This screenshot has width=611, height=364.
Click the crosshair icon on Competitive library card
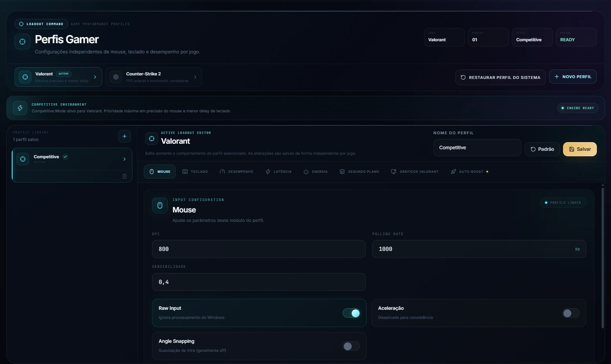pyautogui.click(x=23, y=159)
